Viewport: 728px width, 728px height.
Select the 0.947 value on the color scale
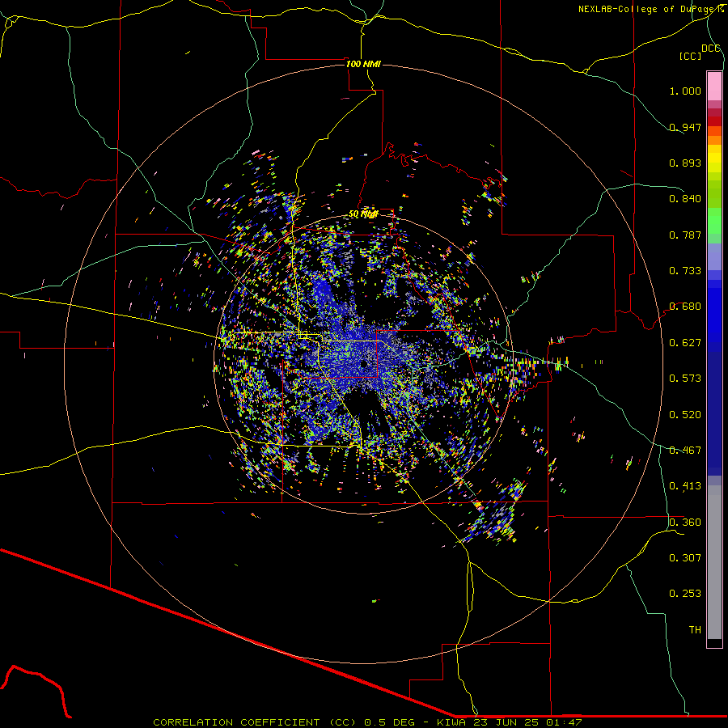[685, 127]
